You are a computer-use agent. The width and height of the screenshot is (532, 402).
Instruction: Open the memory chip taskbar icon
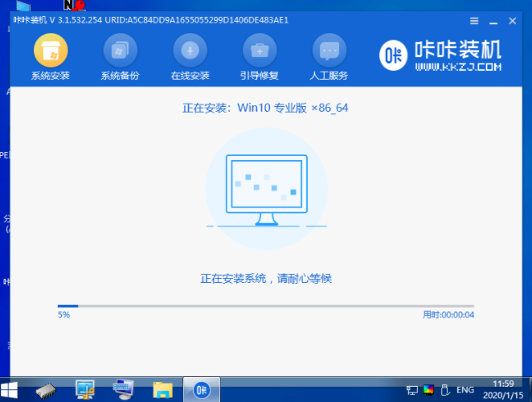[x=46, y=391]
